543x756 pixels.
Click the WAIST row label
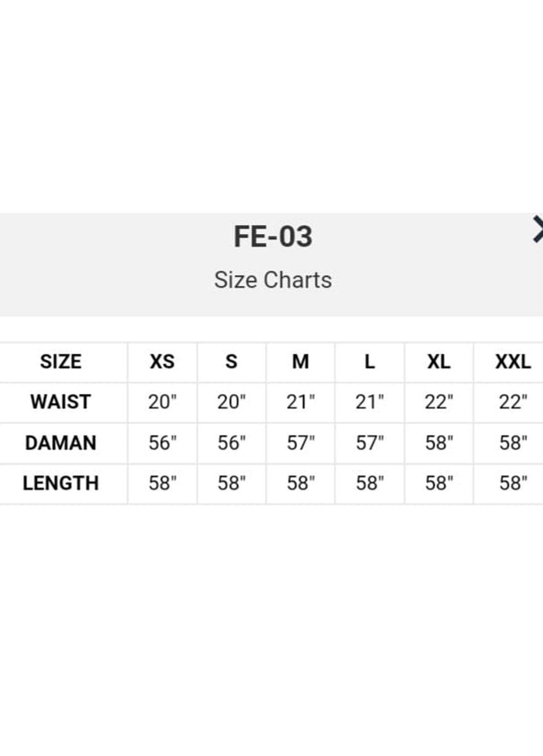61,402
